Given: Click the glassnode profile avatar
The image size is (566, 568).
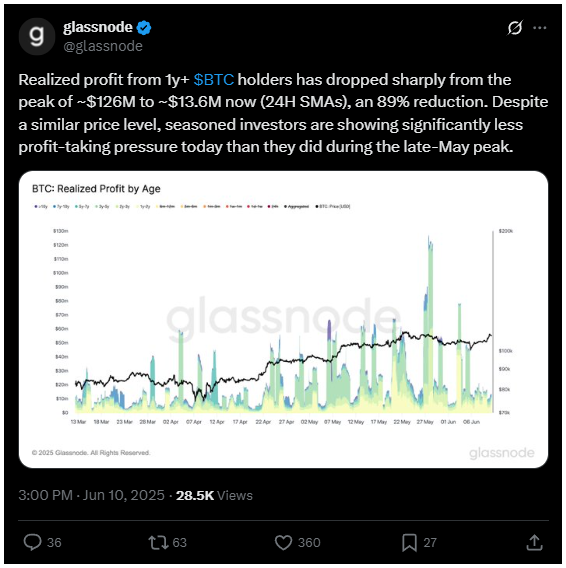Looking at the screenshot, I should [37, 36].
